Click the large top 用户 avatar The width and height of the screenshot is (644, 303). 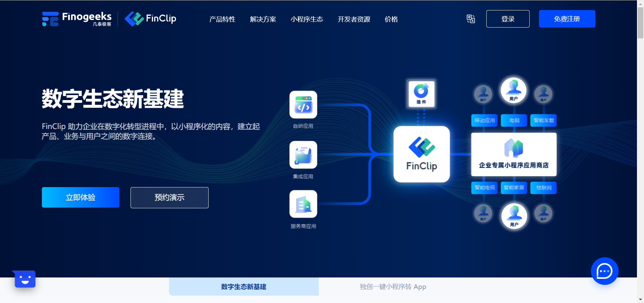point(514,90)
